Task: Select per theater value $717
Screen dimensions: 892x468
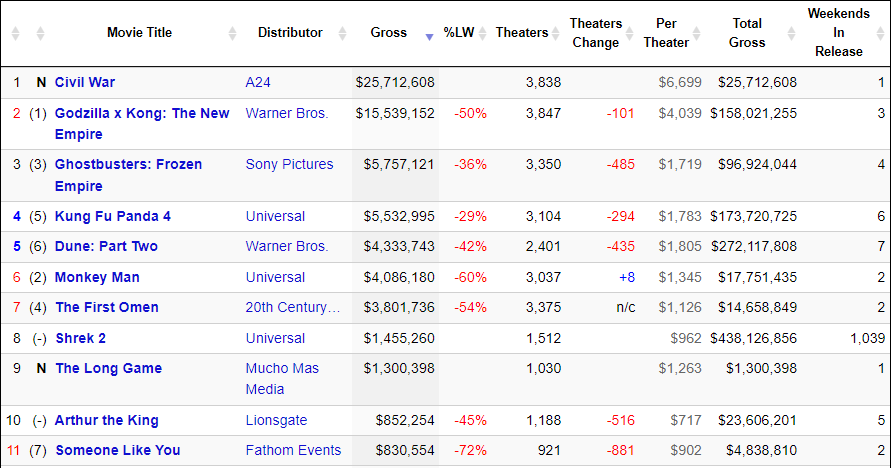Action: [x=685, y=421]
